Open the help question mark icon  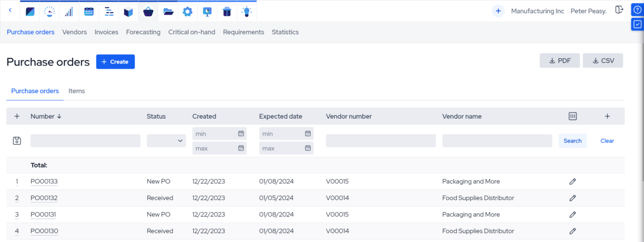637,10
